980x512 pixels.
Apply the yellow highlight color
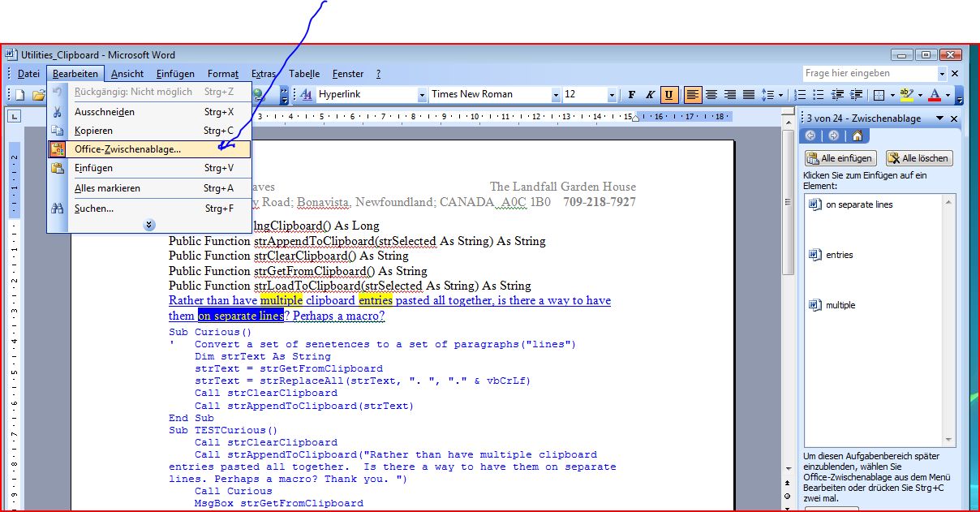tap(907, 95)
